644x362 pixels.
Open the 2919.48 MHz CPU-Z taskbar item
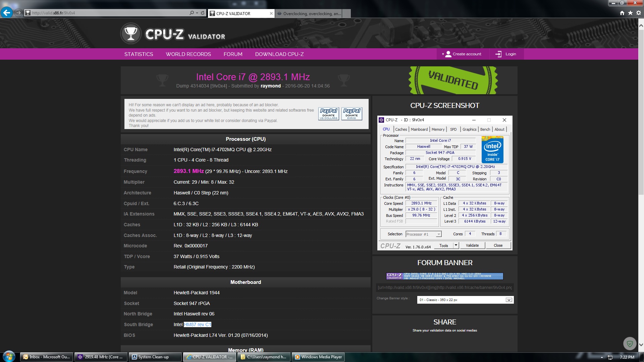tap(101, 357)
